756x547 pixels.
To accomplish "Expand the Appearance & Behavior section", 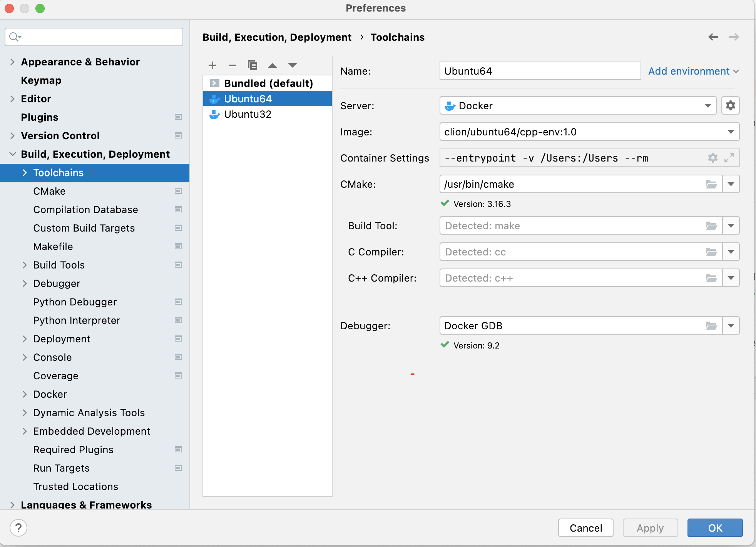I will pyautogui.click(x=12, y=62).
